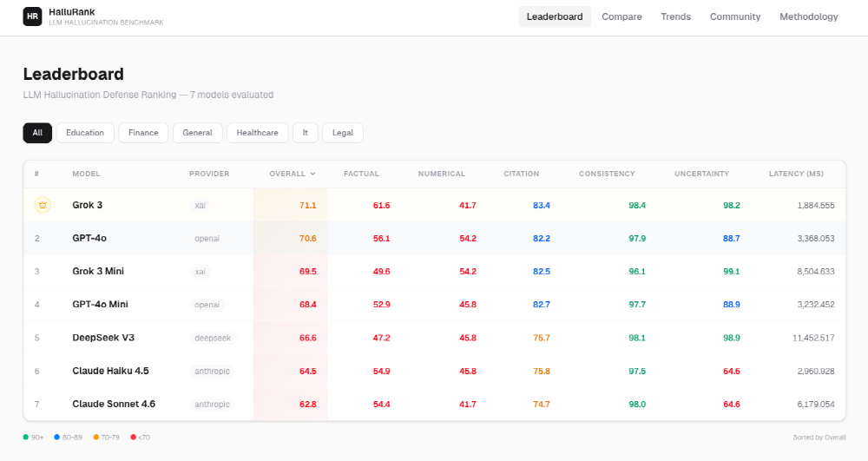Filter leaderboard by Finance
Image resolution: width=868 pixels, height=461 pixels.
point(143,133)
